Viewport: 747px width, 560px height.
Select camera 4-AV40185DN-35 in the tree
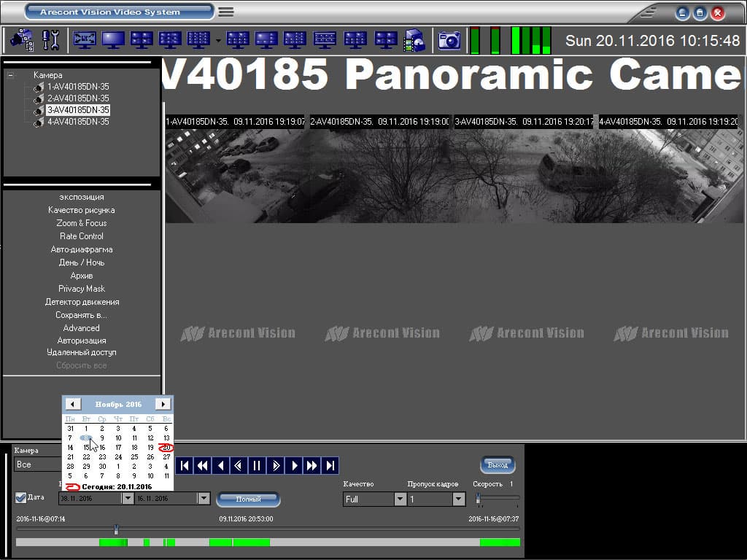tap(78, 122)
